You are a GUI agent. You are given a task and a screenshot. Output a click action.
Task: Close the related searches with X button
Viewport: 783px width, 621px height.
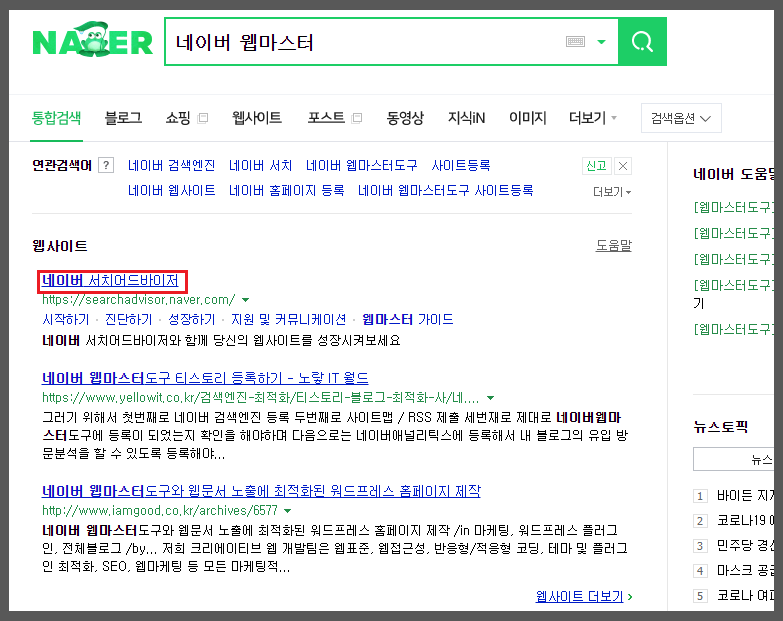[x=623, y=166]
